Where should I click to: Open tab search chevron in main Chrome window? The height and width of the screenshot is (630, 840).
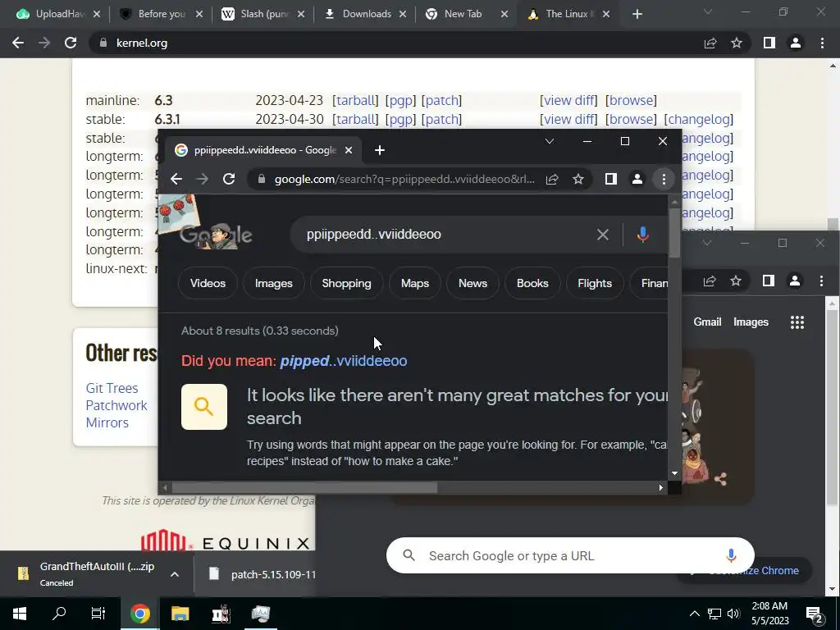tap(708, 11)
